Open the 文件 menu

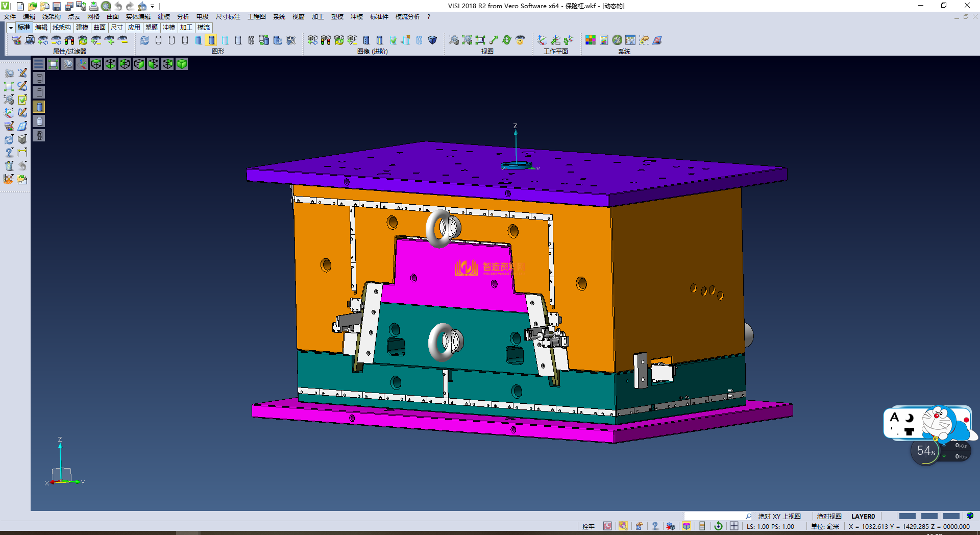point(10,17)
